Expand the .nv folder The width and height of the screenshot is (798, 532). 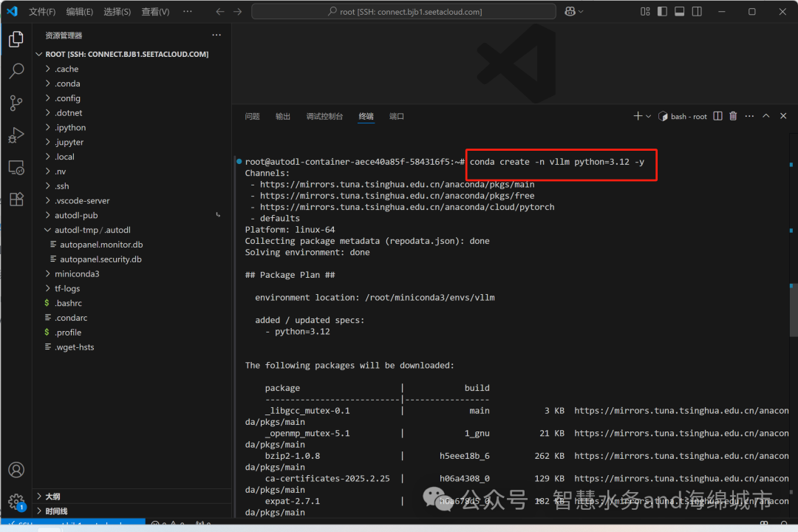[x=131, y=171]
